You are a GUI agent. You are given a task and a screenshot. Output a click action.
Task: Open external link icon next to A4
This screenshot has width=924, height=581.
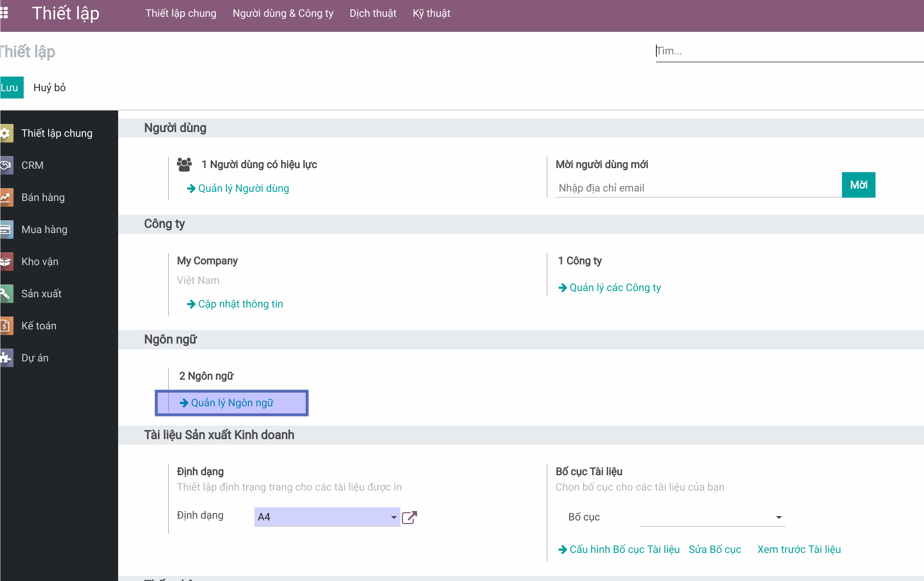tap(409, 517)
